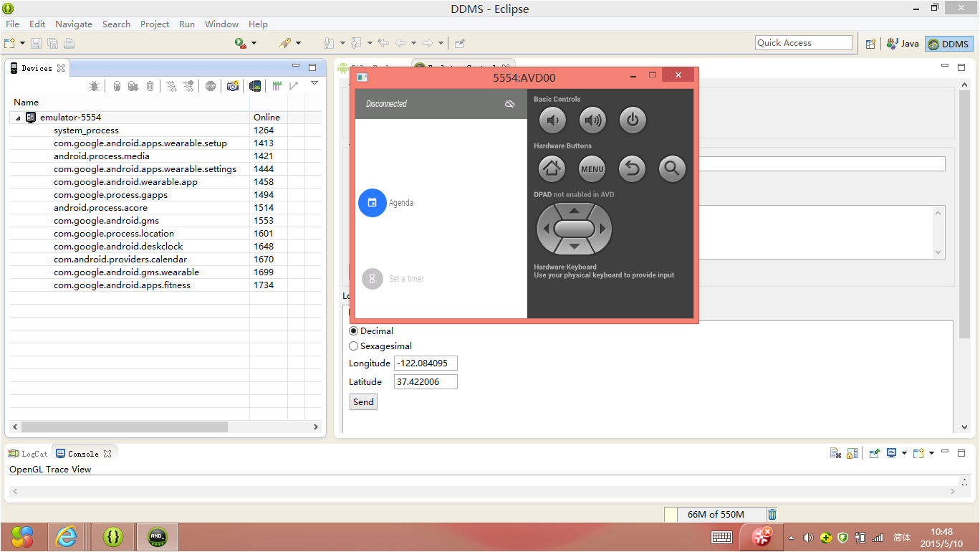This screenshot has height=552, width=980.
Task: Select the system_process row
Action: click(x=165, y=130)
